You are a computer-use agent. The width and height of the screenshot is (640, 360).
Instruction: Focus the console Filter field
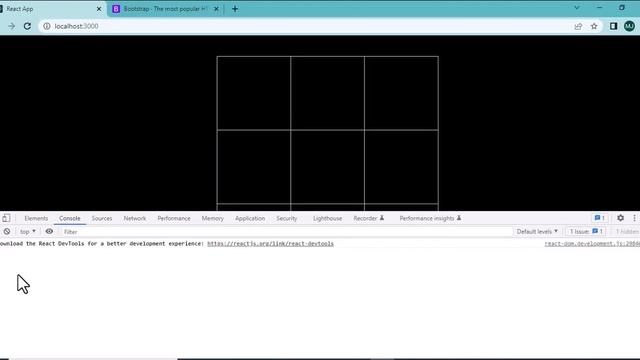(286, 231)
